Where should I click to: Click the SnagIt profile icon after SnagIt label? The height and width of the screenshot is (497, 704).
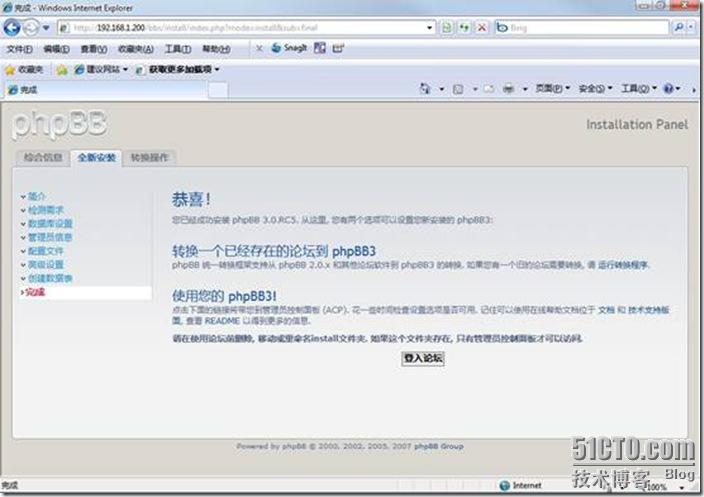320,48
